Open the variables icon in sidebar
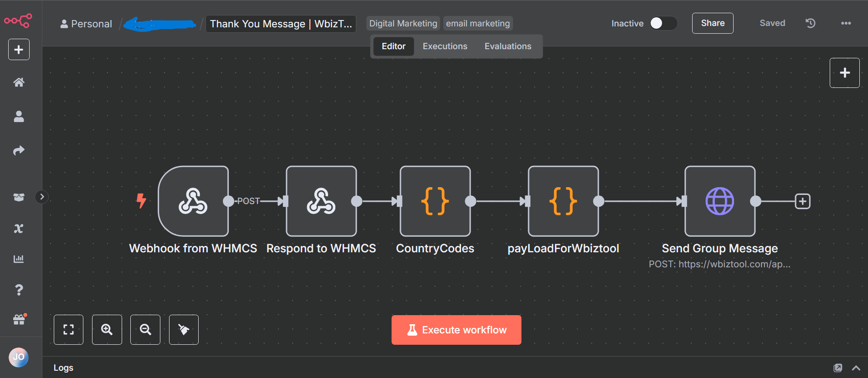The width and height of the screenshot is (868, 378). pyautogui.click(x=19, y=229)
